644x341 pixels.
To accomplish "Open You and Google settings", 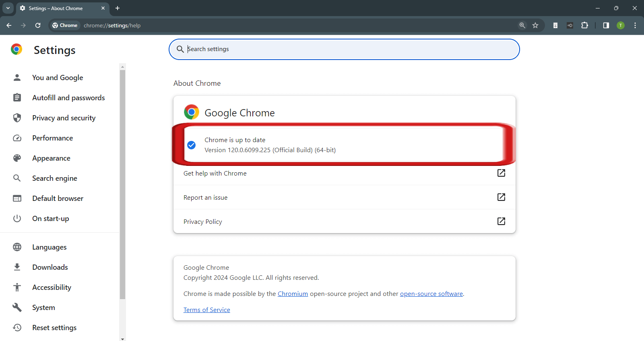I will pyautogui.click(x=58, y=78).
